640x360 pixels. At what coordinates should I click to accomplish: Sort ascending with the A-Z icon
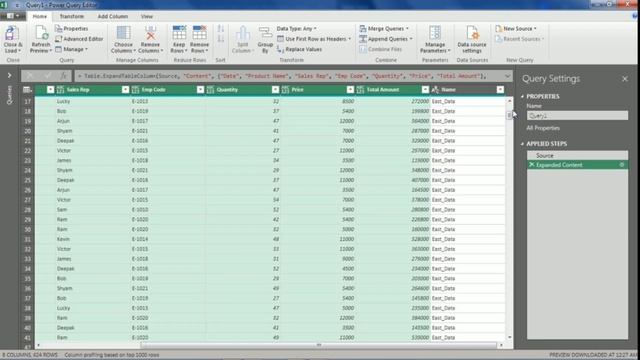click(221, 29)
